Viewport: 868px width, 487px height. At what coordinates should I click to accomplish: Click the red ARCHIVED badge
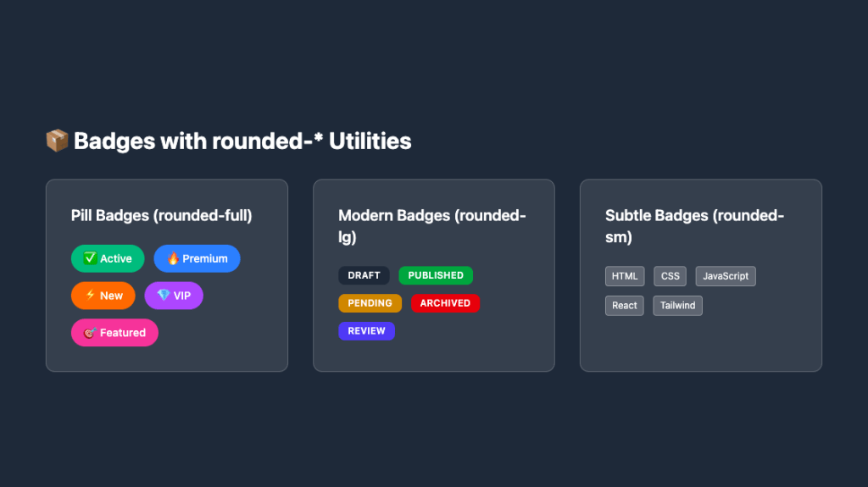445,303
